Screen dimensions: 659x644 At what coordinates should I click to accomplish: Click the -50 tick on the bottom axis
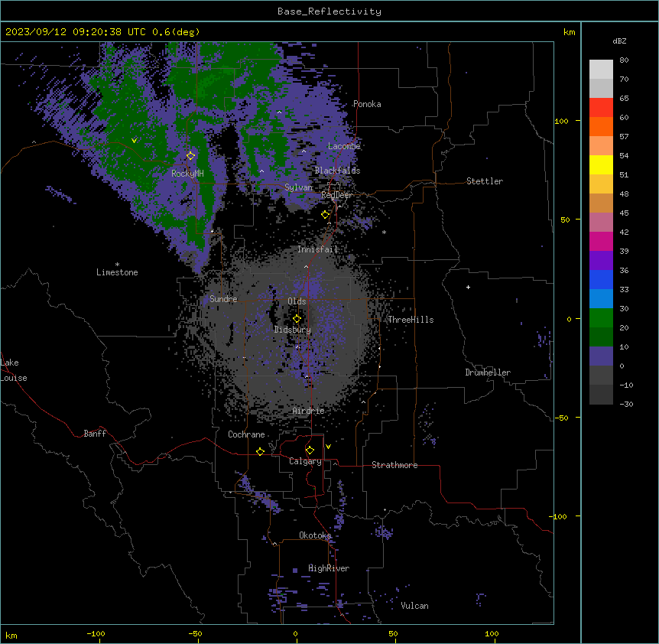195,633
